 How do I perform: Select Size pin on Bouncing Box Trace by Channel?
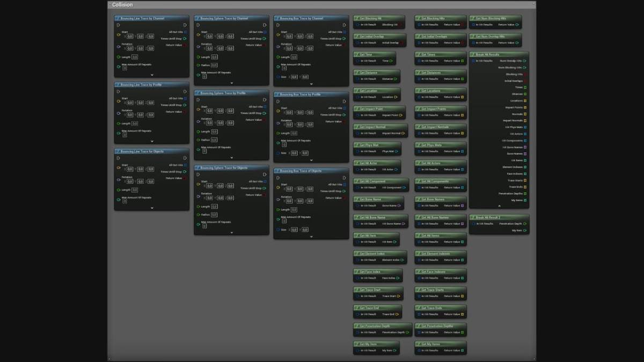pos(278,77)
